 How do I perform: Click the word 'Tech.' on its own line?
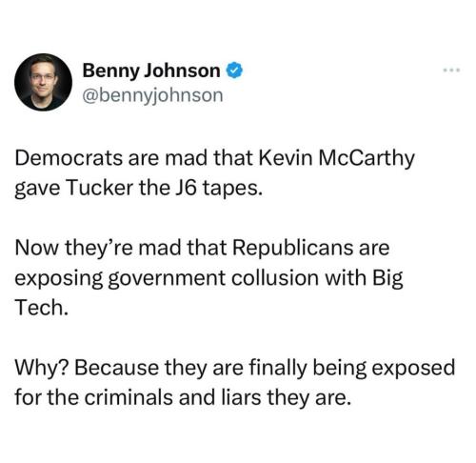point(42,308)
